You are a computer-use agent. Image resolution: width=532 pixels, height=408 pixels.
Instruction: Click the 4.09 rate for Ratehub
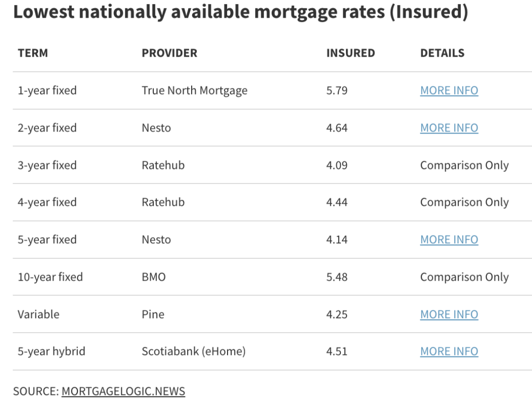337,165
